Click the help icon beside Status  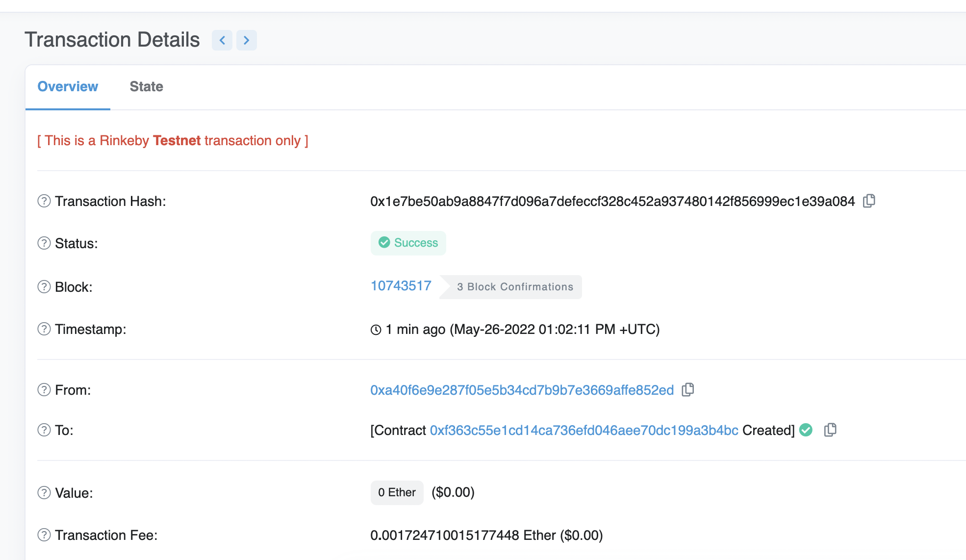pyautogui.click(x=44, y=243)
